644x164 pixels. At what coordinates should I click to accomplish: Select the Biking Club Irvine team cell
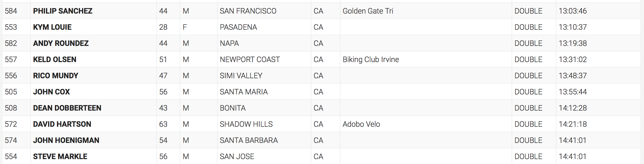371,59
